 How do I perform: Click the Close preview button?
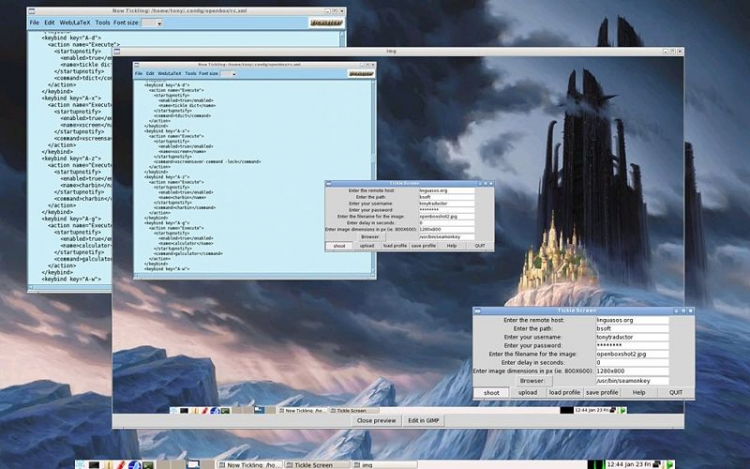377,421
